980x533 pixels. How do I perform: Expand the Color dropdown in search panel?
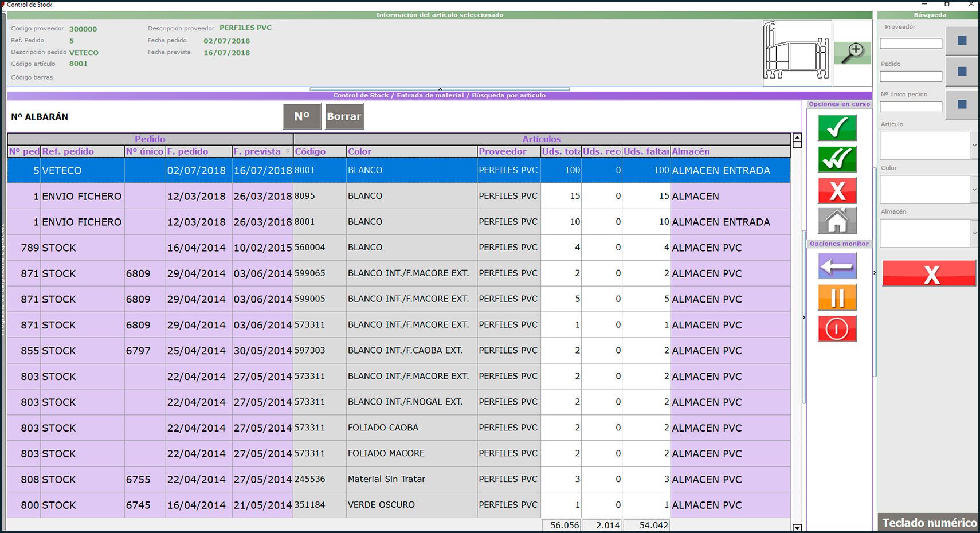[x=974, y=189]
